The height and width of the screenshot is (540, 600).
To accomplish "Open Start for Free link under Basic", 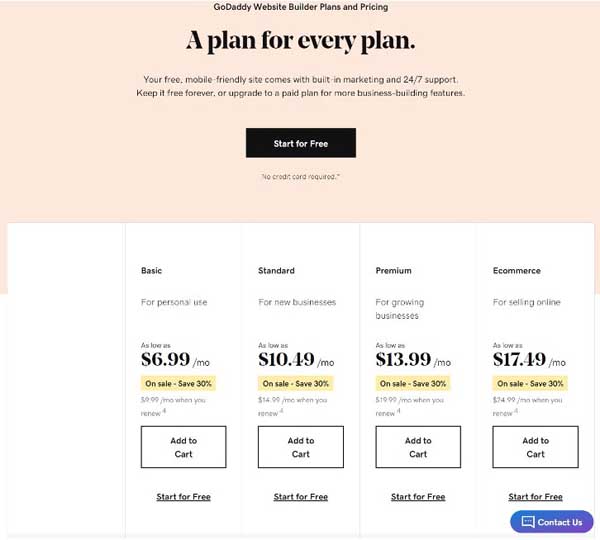I will tap(183, 497).
